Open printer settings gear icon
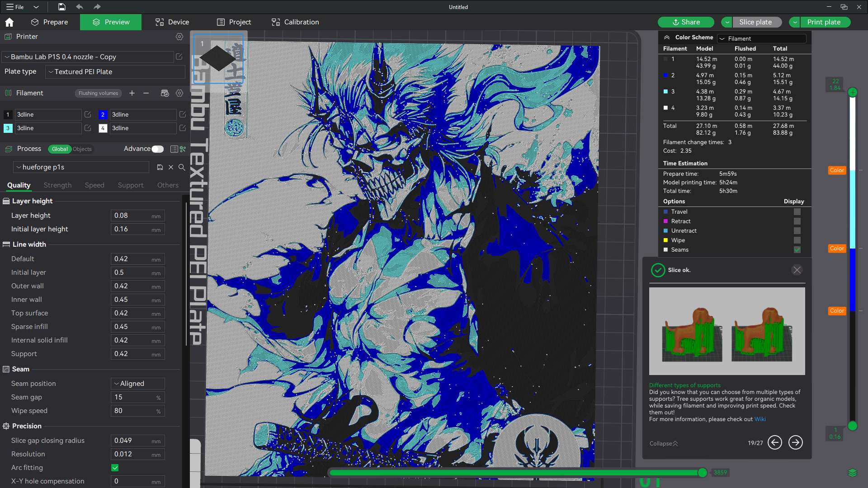The image size is (868, 488). [x=179, y=37]
